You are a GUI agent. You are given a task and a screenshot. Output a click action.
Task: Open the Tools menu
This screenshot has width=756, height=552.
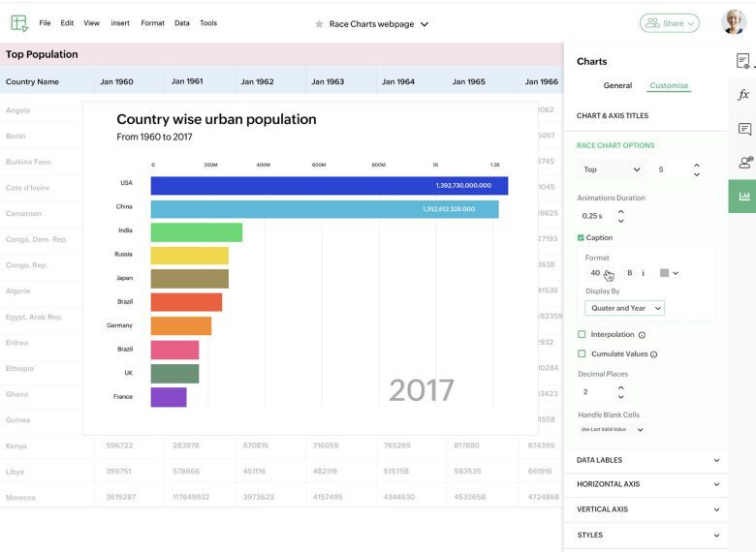[x=208, y=23]
